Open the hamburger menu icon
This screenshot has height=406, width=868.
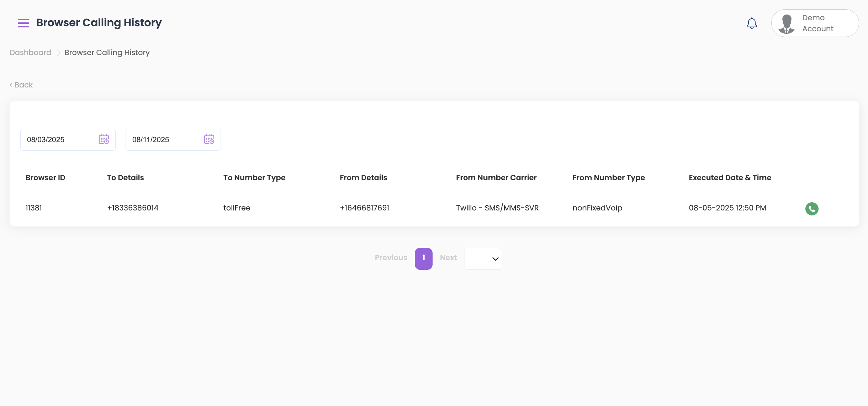(x=23, y=23)
